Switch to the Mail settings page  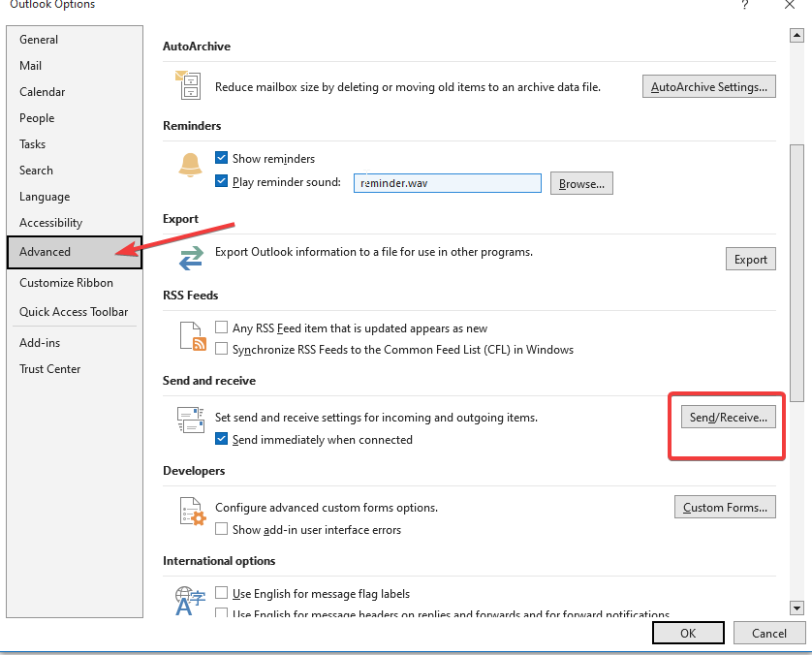[30, 65]
